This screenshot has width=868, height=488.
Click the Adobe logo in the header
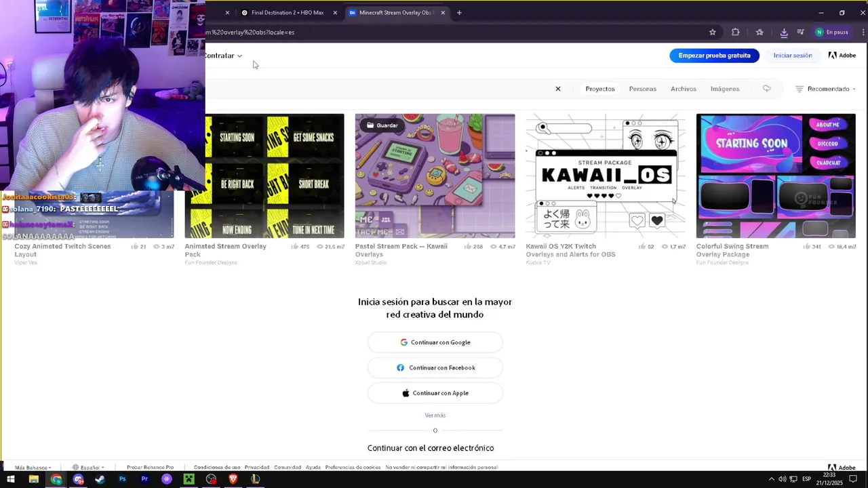842,56
